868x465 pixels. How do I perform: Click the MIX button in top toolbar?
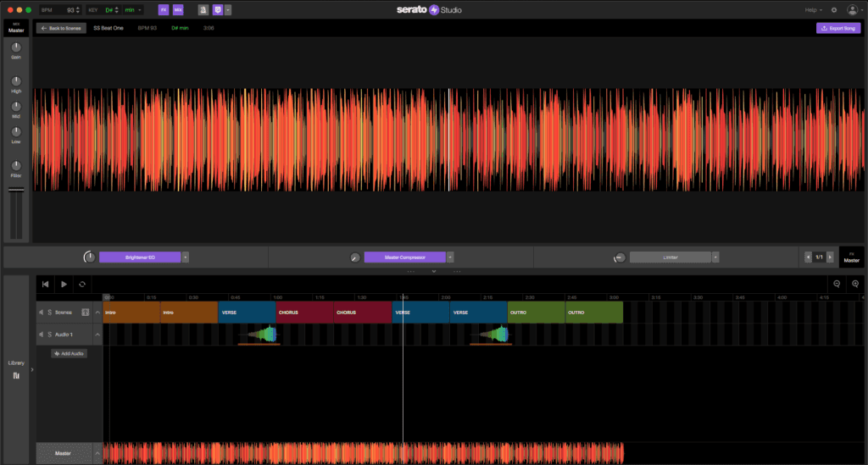point(178,10)
